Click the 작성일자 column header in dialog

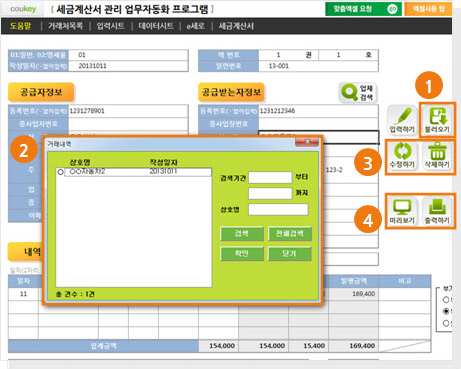point(163,162)
